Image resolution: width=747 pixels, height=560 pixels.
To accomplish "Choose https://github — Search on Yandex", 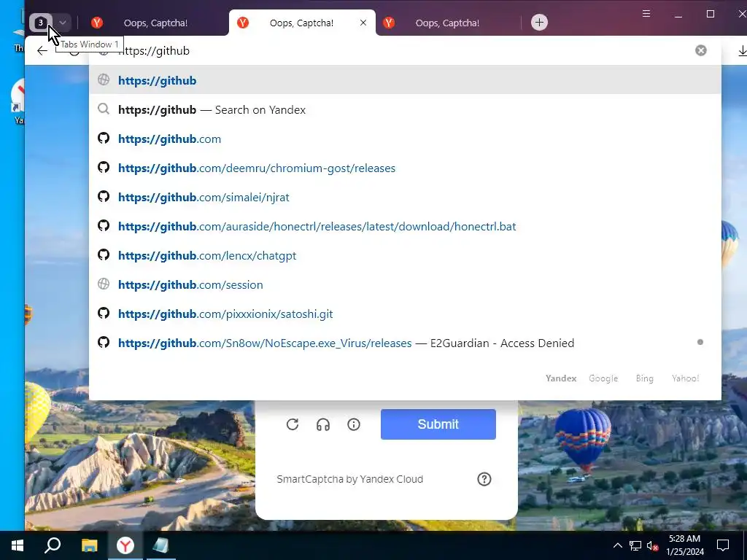I will click(x=405, y=109).
